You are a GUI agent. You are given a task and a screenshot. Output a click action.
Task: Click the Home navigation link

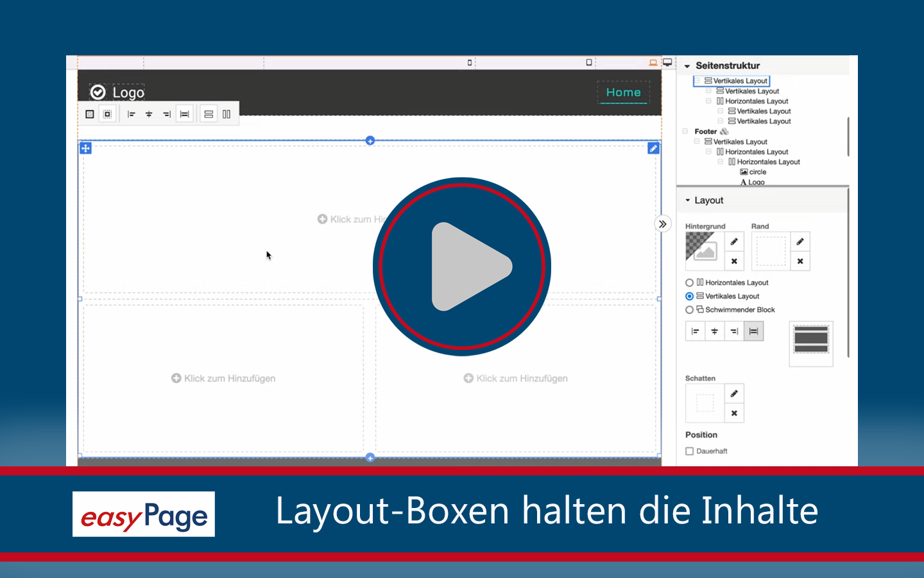[623, 92]
